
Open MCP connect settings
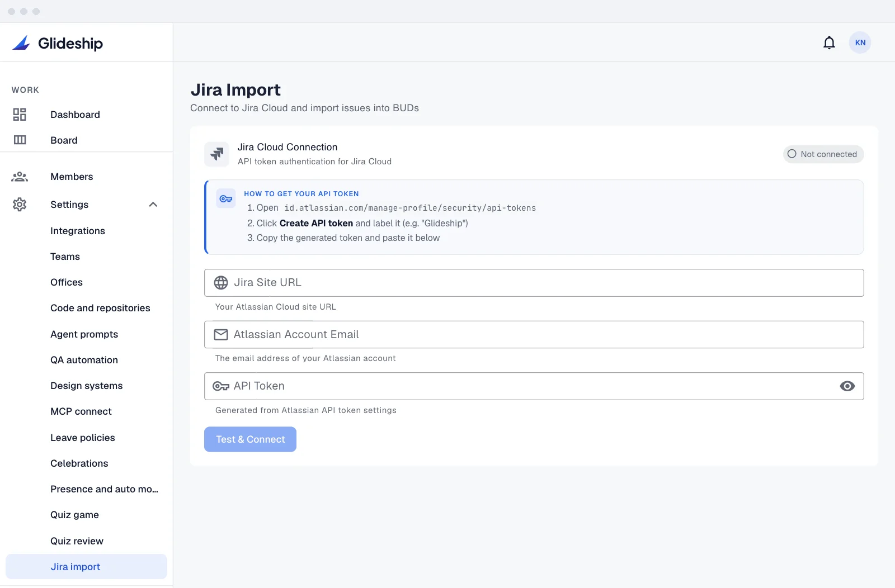pos(81,411)
